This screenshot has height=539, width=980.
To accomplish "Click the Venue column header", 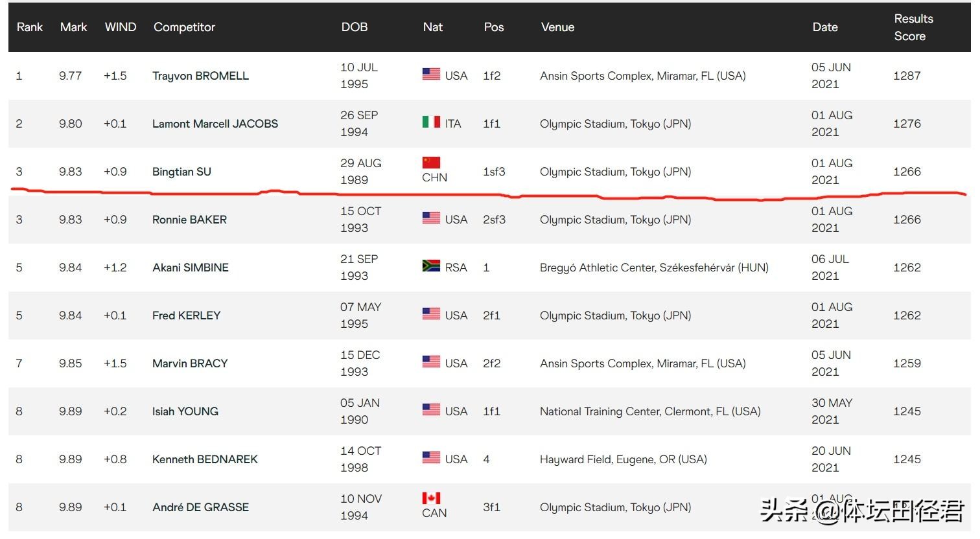I will click(x=557, y=27).
